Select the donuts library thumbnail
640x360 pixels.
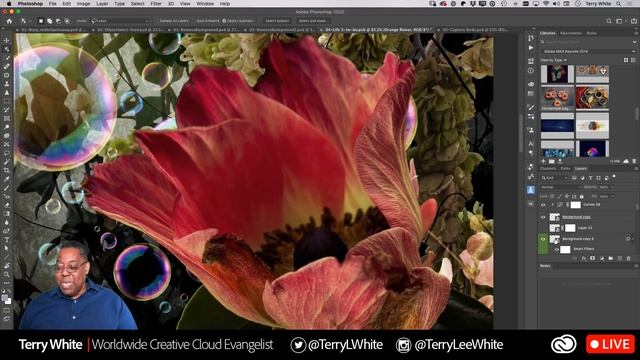point(557,98)
